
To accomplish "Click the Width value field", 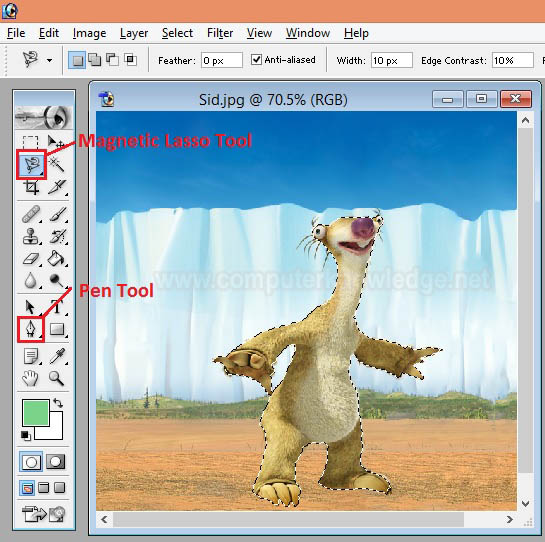I will pos(392,60).
